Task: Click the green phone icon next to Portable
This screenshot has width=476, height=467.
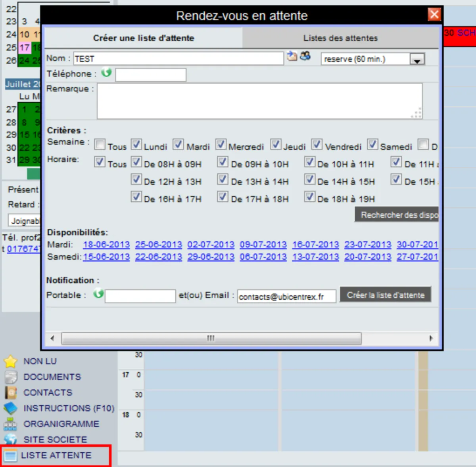Action: coord(98,294)
